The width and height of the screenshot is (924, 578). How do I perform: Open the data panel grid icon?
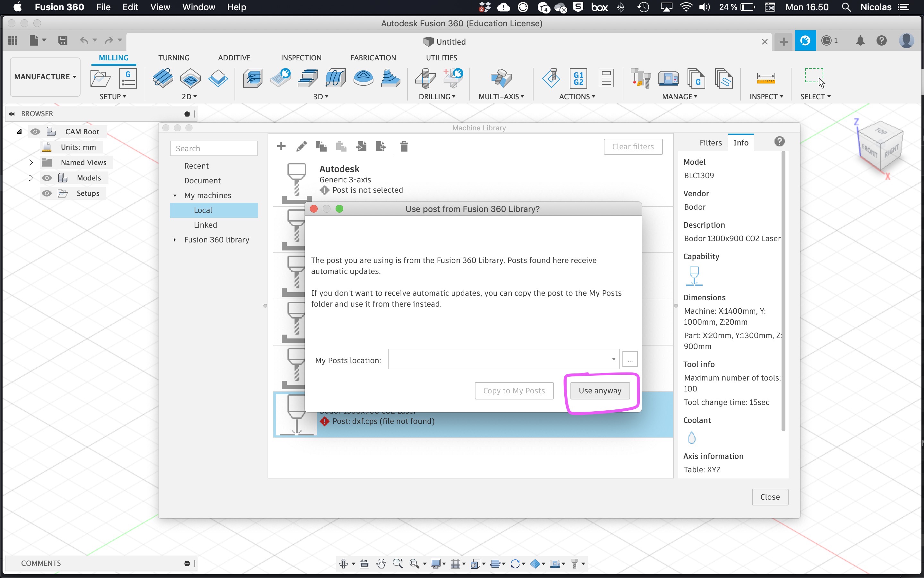point(13,40)
